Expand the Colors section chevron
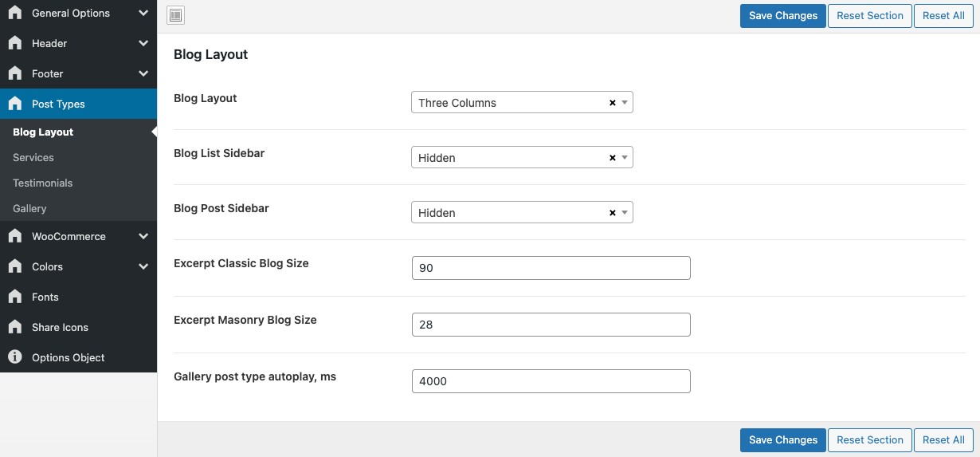Viewport: 980px width, 457px height. (x=143, y=267)
